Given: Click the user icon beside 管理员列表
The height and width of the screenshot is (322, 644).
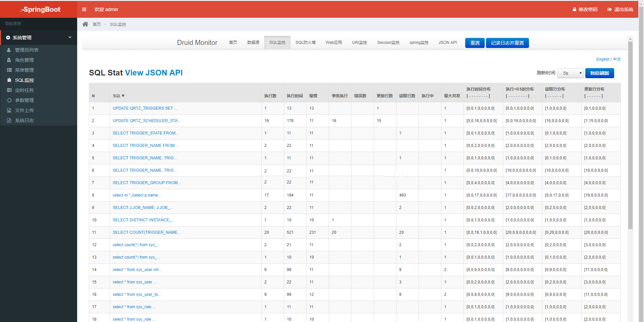Looking at the screenshot, I should pyautogui.click(x=9, y=50).
